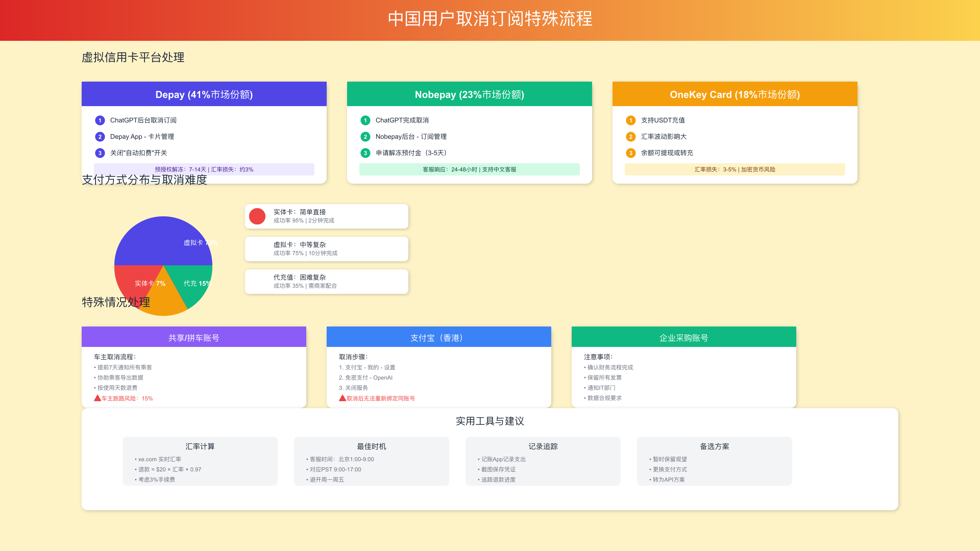Click the 客服响应：24-48小时 info bar
This screenshot has width=980, height=551.
(470, 169)
